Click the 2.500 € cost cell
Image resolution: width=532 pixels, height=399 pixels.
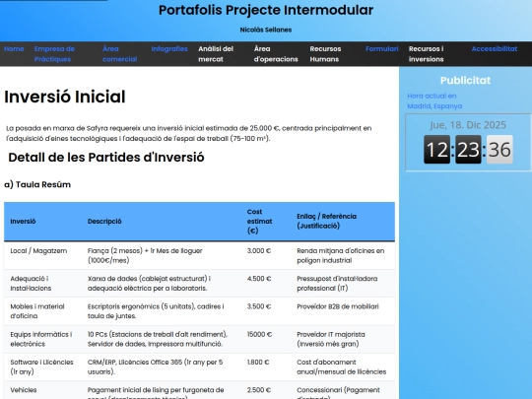[266, 390]
